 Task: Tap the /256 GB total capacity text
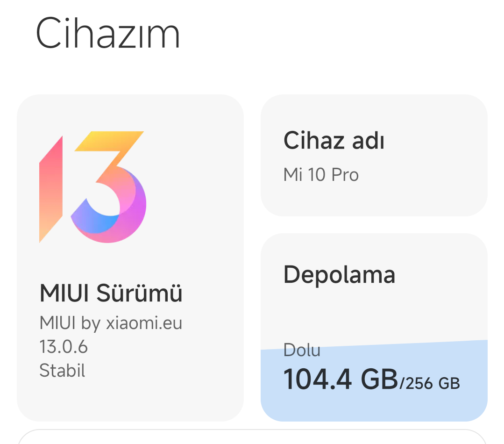coord(429,383)
